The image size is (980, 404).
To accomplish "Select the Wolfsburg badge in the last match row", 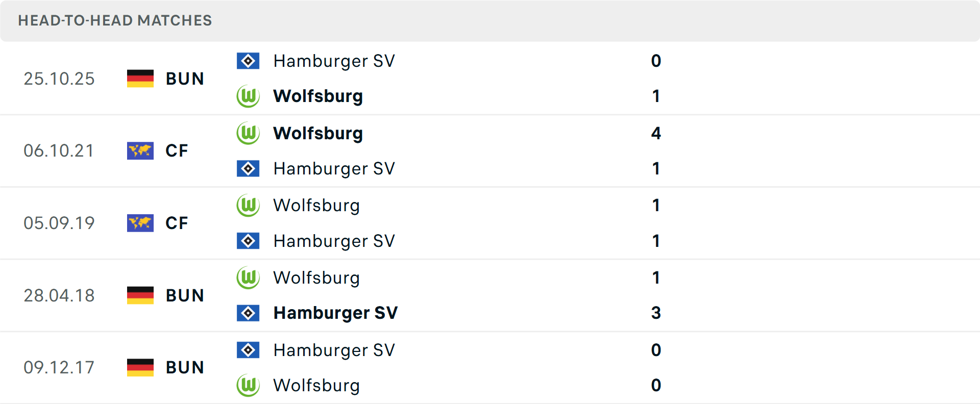I will pyautogui.click(x=248, y=386).
